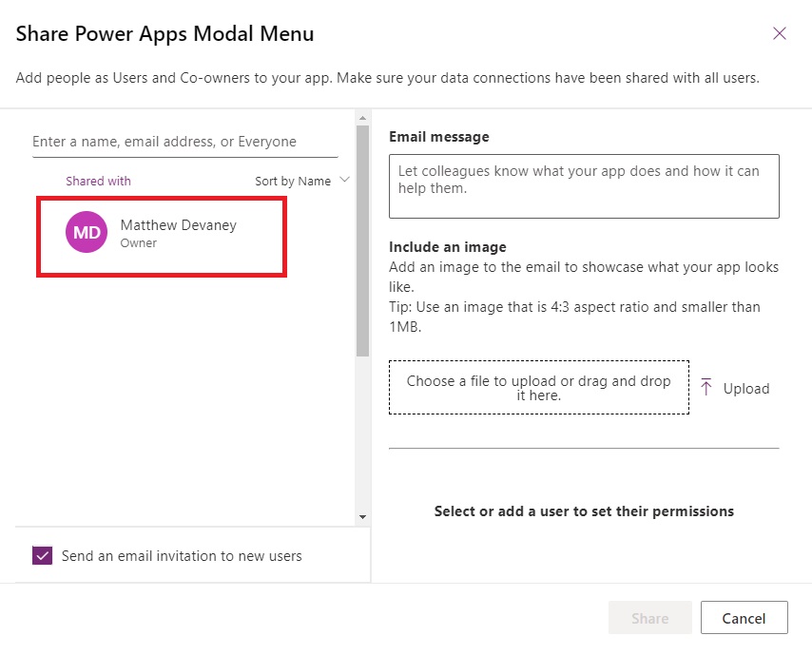Click the purple profile circle in Shared with list
The width and height of the screenshot is (812, 655).
point(85,233)
